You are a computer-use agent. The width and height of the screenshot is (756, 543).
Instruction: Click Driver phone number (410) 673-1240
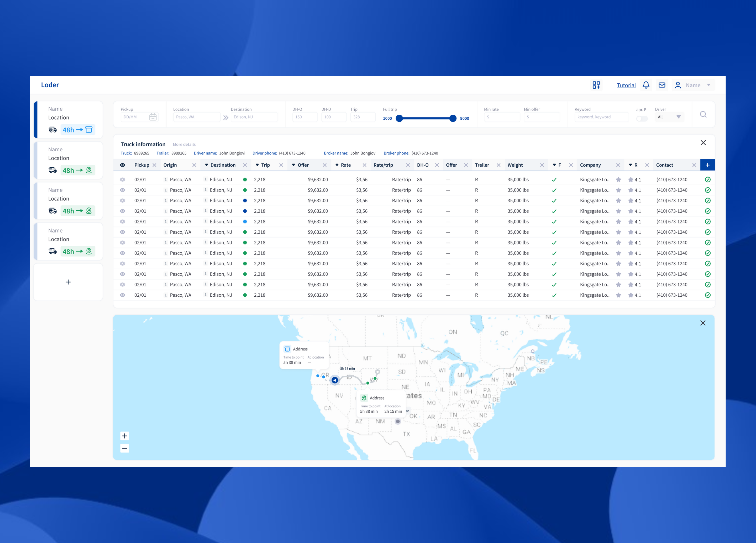(x=292, y=153)
